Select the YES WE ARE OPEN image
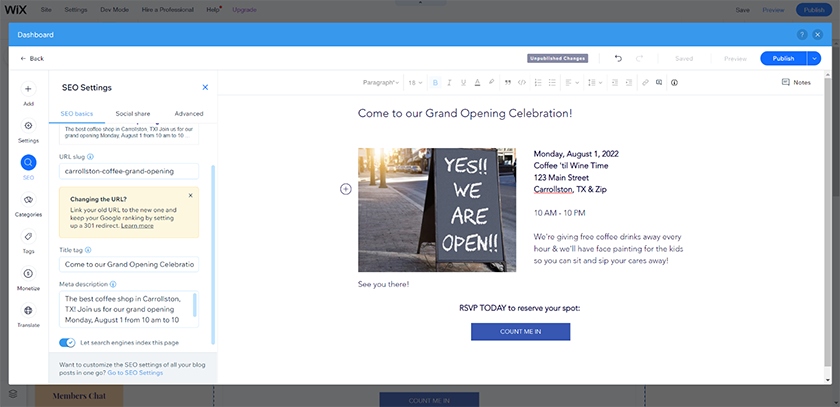Viewport: 840px width, 407px height. tap(437, 210)
